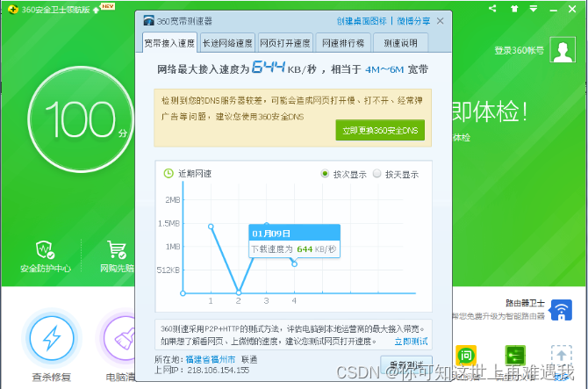The width and height of the screenshot is (588, 389).
Task: Open 网购先赔 shopping cart icon
Action: 117,250
